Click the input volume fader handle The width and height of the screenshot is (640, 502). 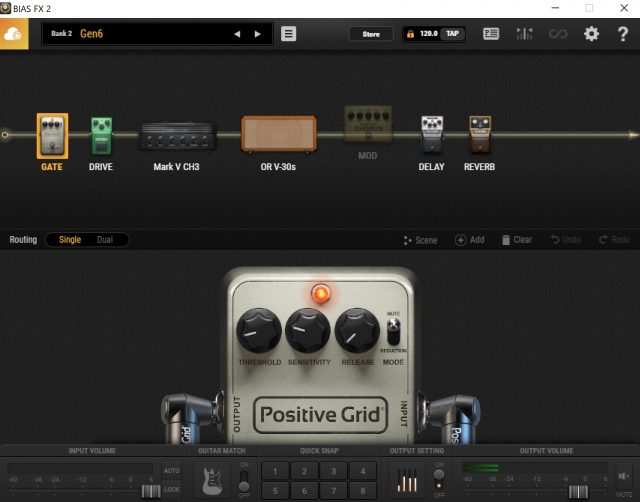tap(151, 491)
